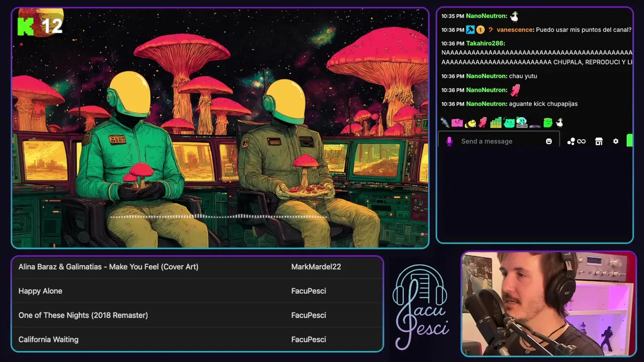
Task: Open the shop storefront icon
Action: (x=599, y=141)
